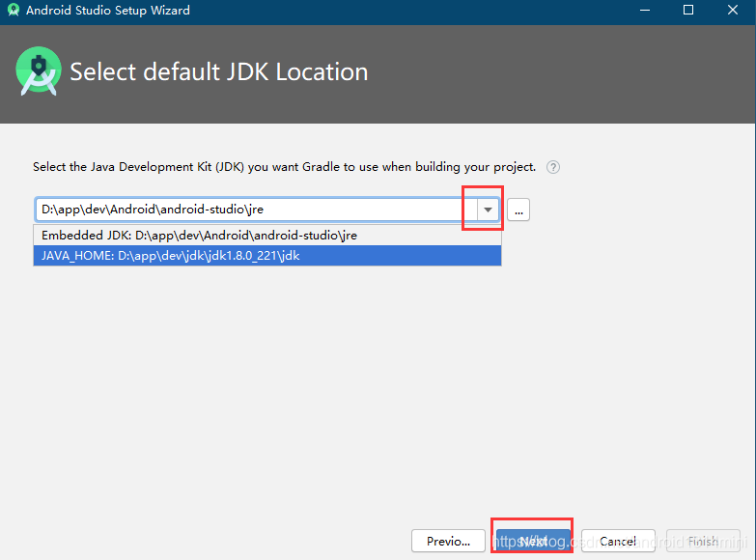Browse for JDK folder with ellipsis button
The image size is (756, 560).
coord(518,210)
